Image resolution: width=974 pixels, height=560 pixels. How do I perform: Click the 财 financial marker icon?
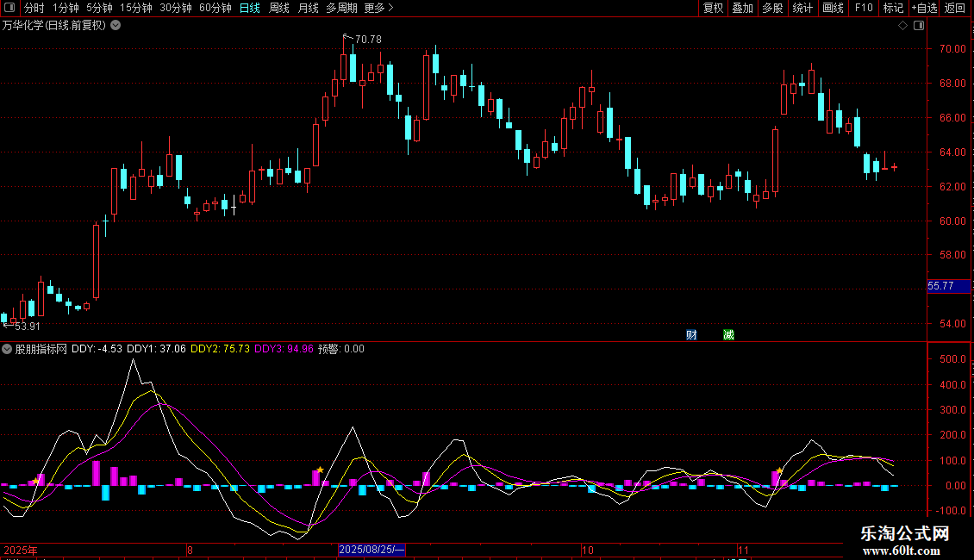691,334
